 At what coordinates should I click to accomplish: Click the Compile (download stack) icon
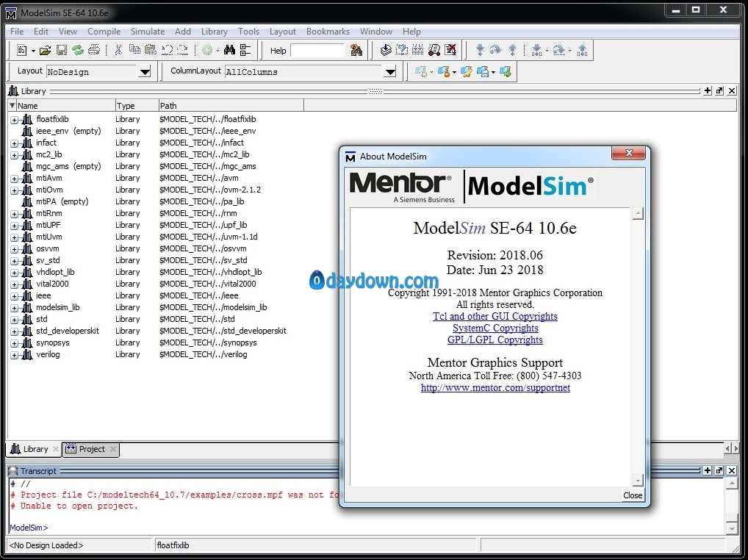[386, 50]
